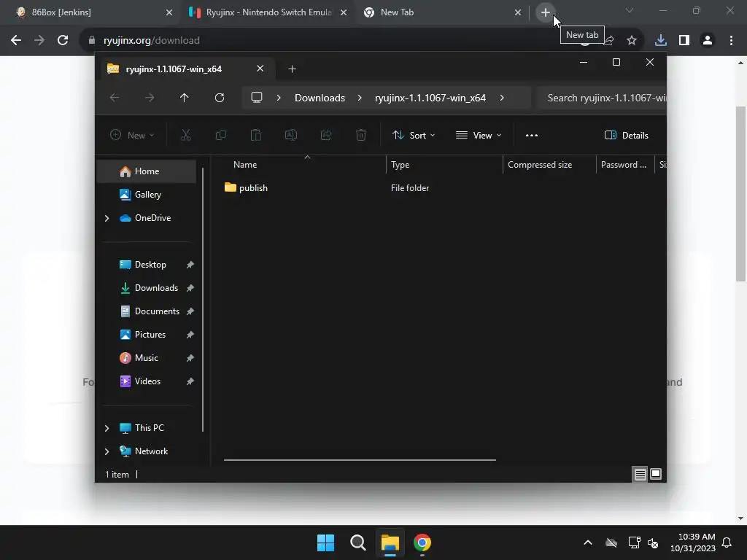Click pin icon next to Videos

click(x=190, y=381)
